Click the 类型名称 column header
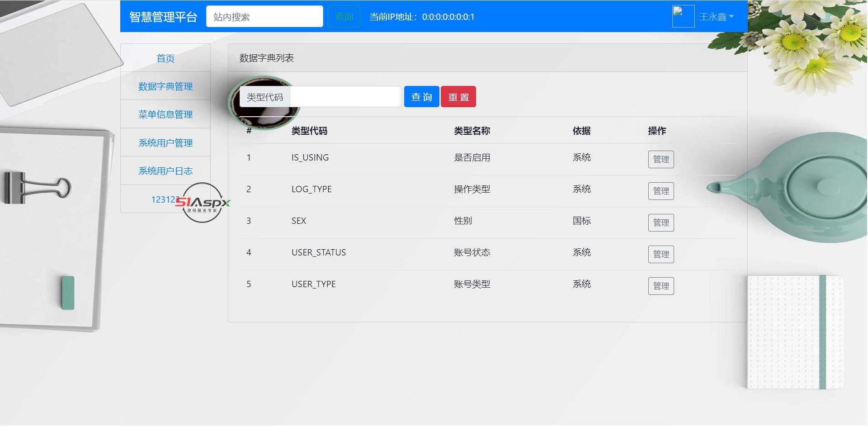 tap(472, 131)
